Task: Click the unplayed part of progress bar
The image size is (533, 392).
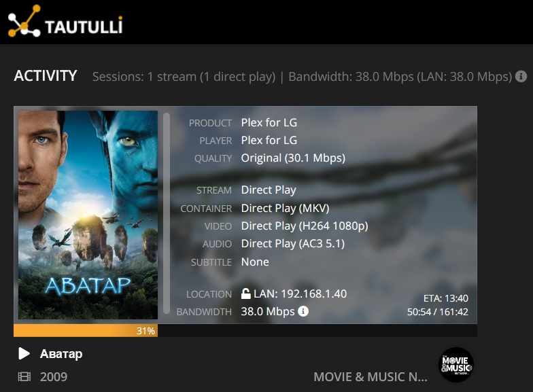Action: click(x=317, y=330)
